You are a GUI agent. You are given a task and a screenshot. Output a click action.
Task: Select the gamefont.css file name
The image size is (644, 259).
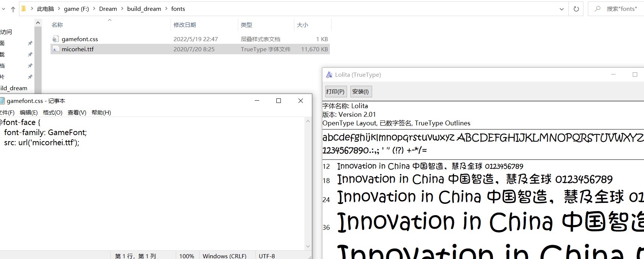(80, 39)
